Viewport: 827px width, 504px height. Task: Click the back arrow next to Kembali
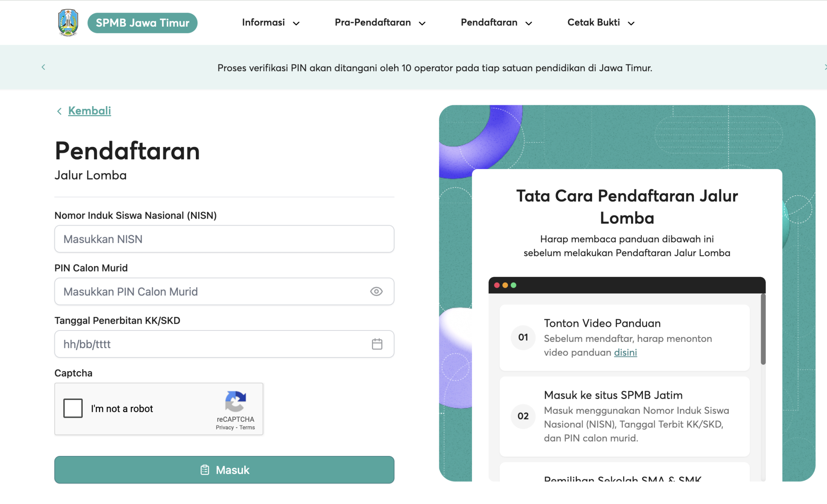[59, 111]
